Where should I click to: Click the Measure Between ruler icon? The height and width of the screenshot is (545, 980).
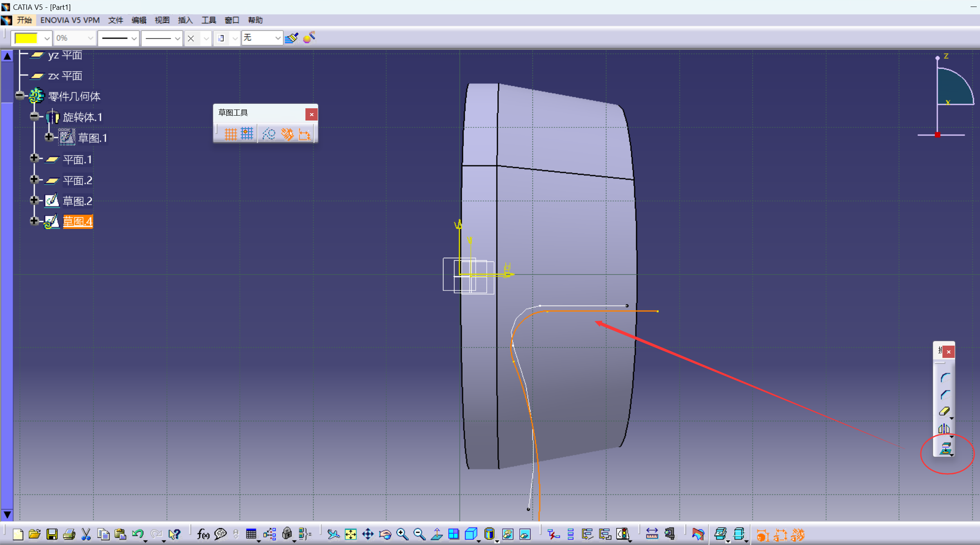652,534
